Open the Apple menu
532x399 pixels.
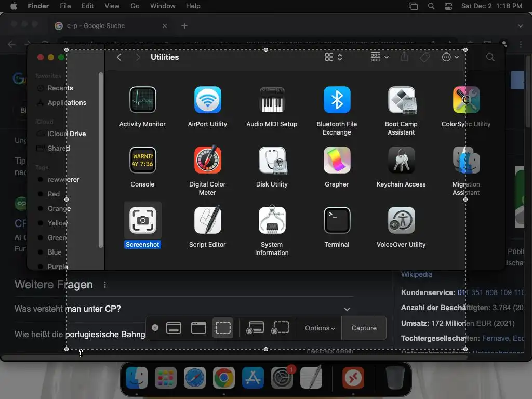[14, 6]
